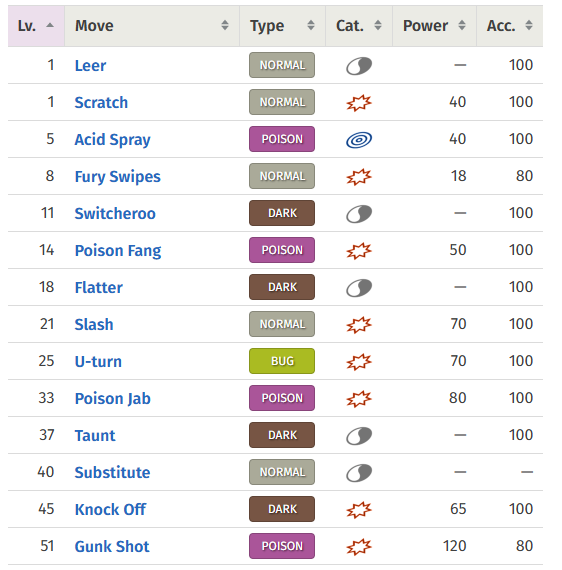Sort table by Type column header

point(282,26)
